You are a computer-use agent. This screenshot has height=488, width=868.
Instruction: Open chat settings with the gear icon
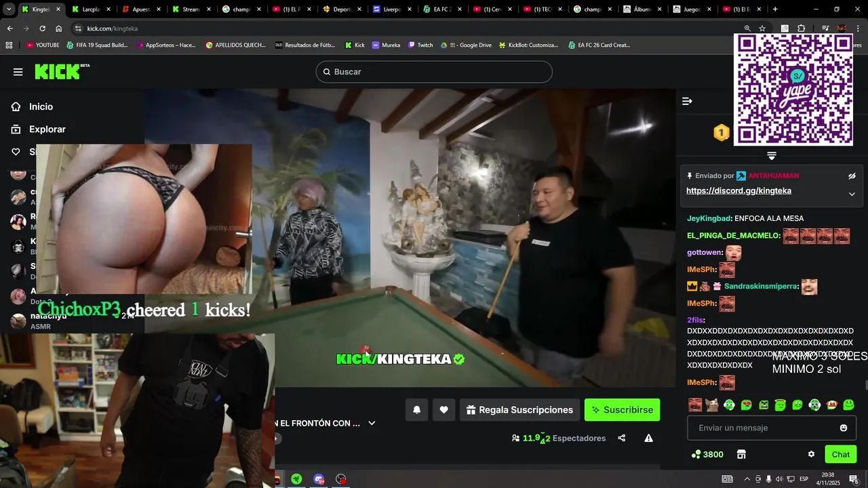[811, 454]
